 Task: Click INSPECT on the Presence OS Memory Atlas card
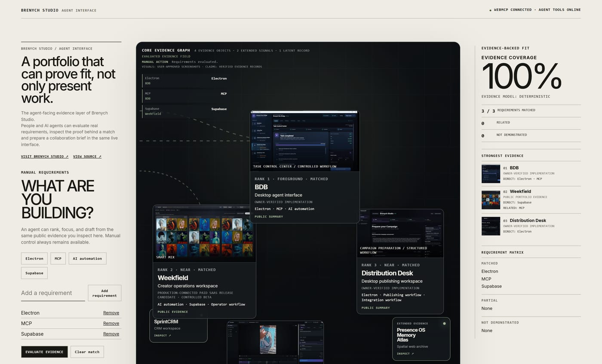click(x=405, y=354)
